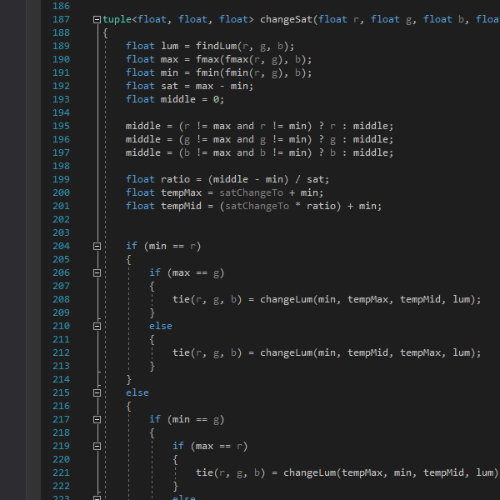500x500 pixels.
Task: Click the 'tie' call on line 221
Action: pyautogui.click(x=204, y=473)
